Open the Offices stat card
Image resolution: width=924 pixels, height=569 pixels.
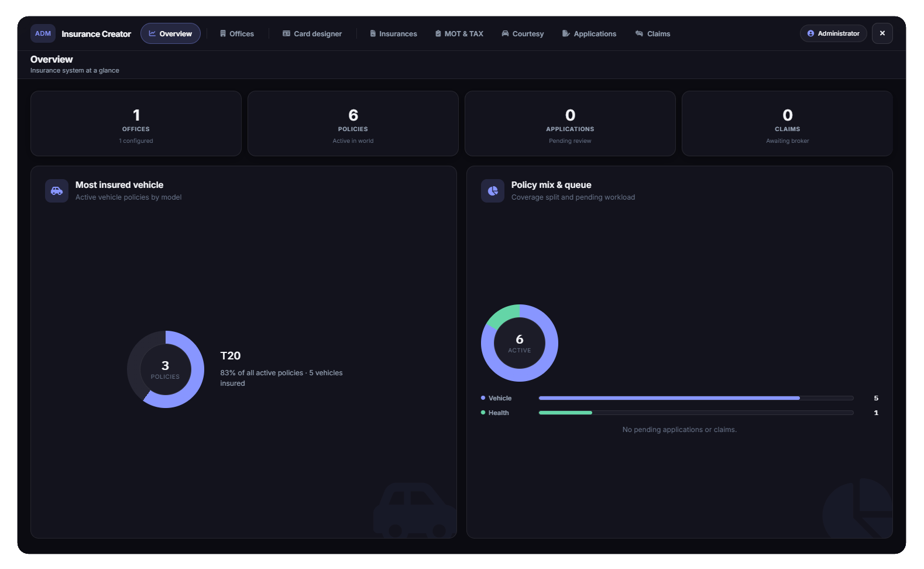(x=136, y=124)
